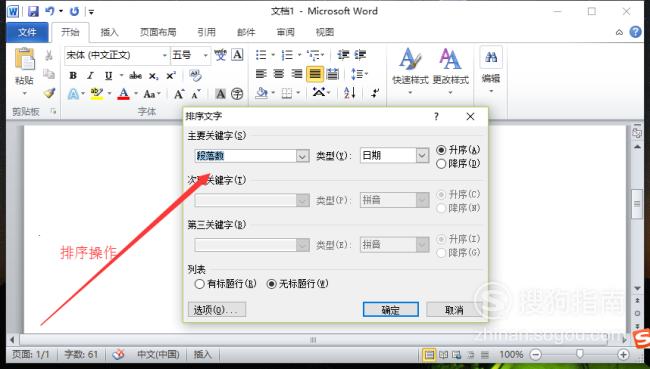This screenshot has height=369, width=650.
Task: Click the OK button in sort dialog
Action: tap(390, 310)
